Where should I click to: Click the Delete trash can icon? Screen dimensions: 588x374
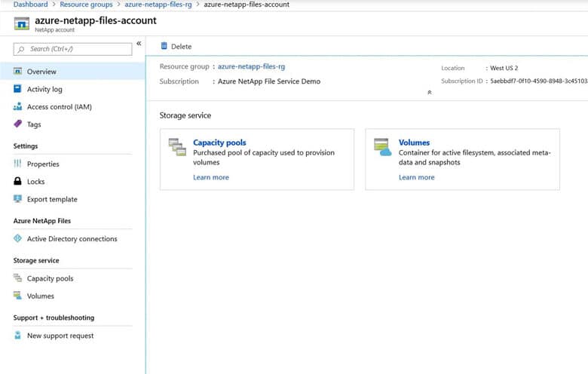tap(164, 46)
